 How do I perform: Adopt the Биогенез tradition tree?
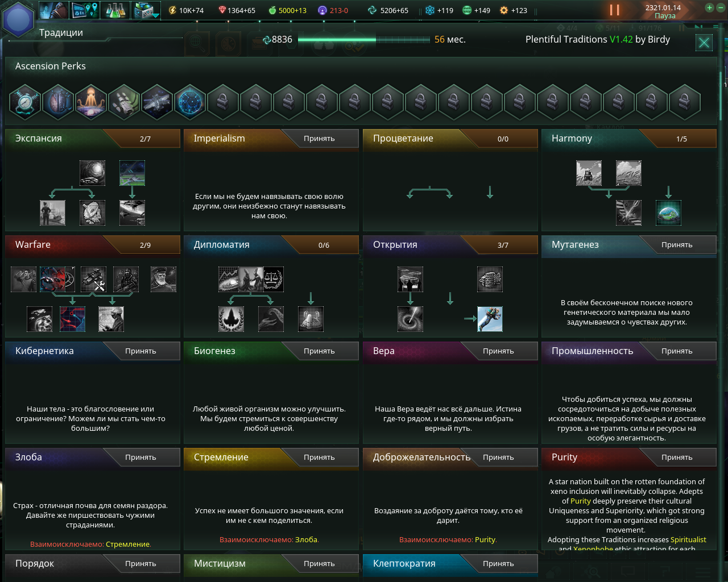(320, 351)
